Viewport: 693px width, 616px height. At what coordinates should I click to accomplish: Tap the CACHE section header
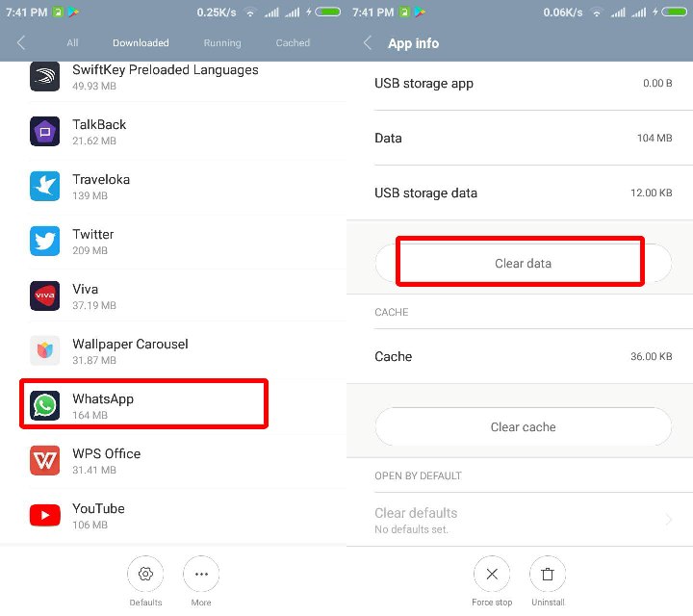click(x=391, y=312)
